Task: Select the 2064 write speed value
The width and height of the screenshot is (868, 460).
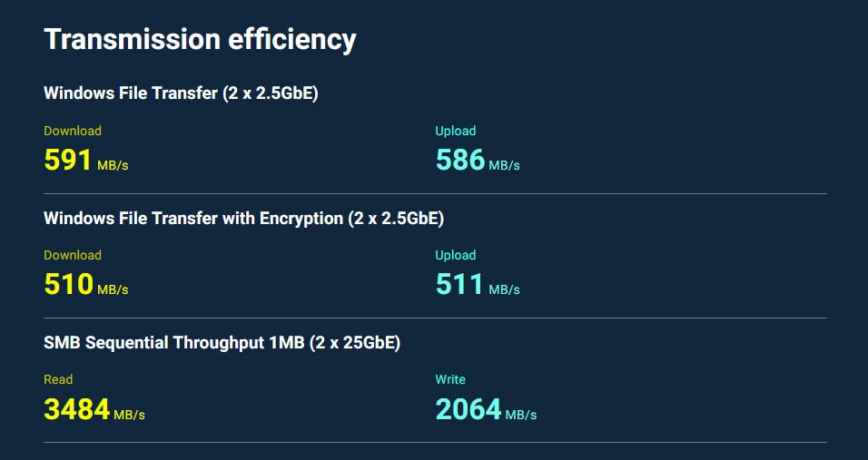Action: click(469, 409)
